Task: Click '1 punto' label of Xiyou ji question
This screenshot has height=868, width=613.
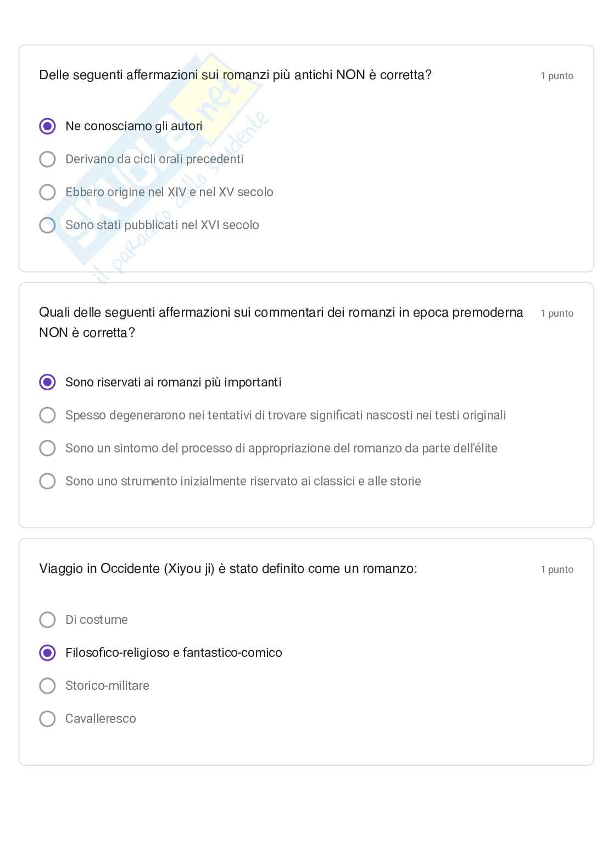Action: [x=556, y=570]
